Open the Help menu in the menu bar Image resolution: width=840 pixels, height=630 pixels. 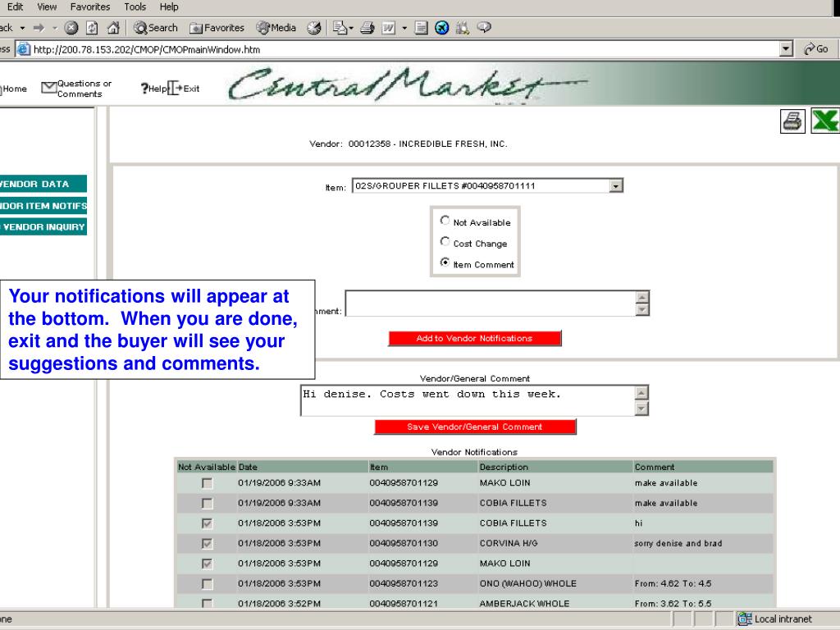169,7
